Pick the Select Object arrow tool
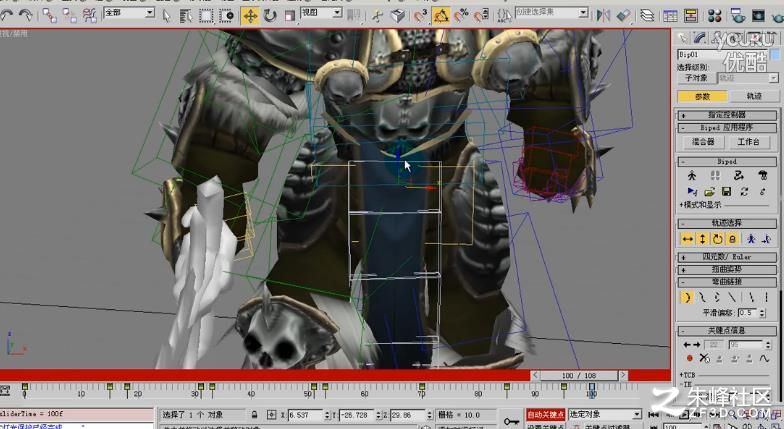The height and width of the screenshot is (429, 784). pos(166,16)
